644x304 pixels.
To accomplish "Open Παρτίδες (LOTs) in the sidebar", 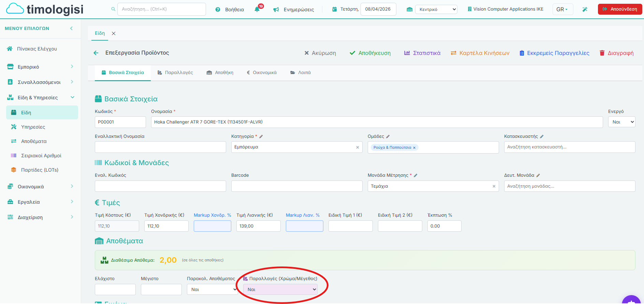I will [x=40, y=170].
